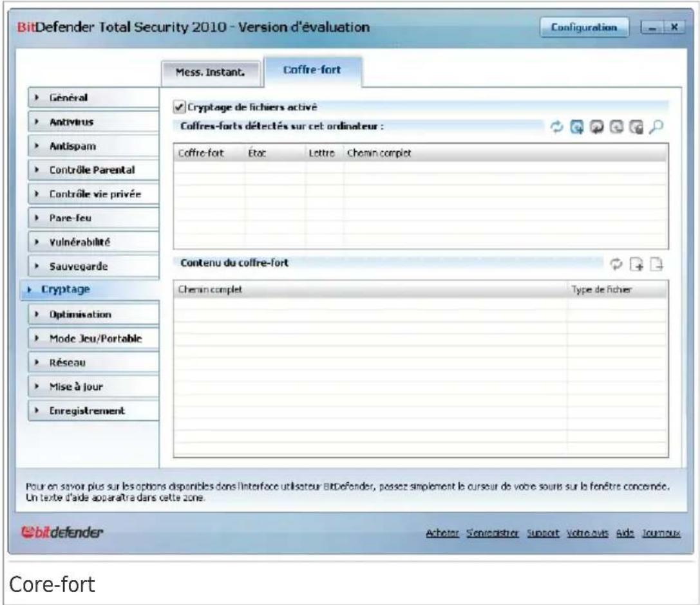Viewport: 700px width, 605px height.
Task: Click Chemin complet header in vault content table
Action: click(370, 290)
